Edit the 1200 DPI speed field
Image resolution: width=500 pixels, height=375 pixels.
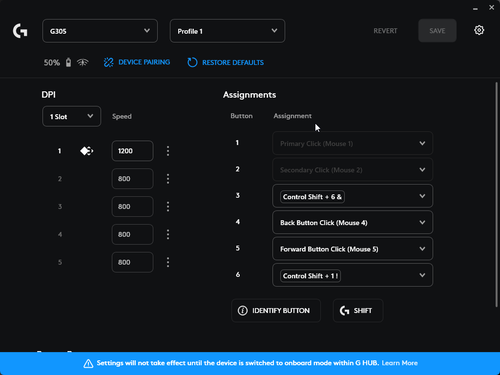tap(133, 151)
